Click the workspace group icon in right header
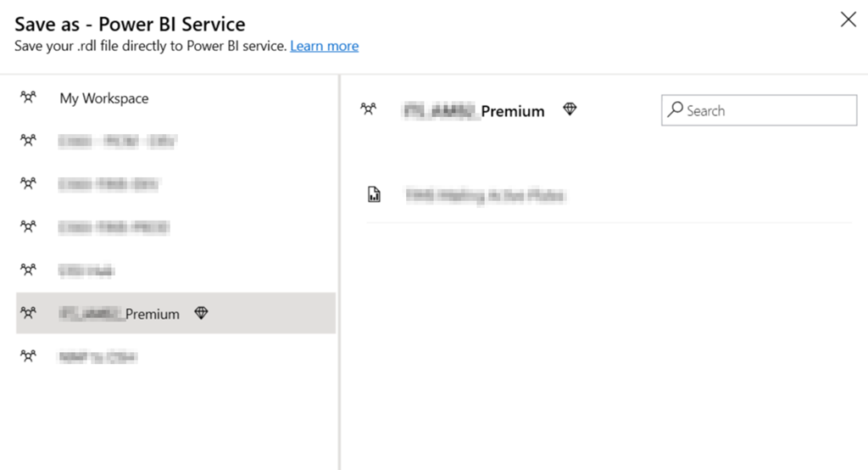The height and width of the screenshot is (470, 868). (x=368, y=109)
